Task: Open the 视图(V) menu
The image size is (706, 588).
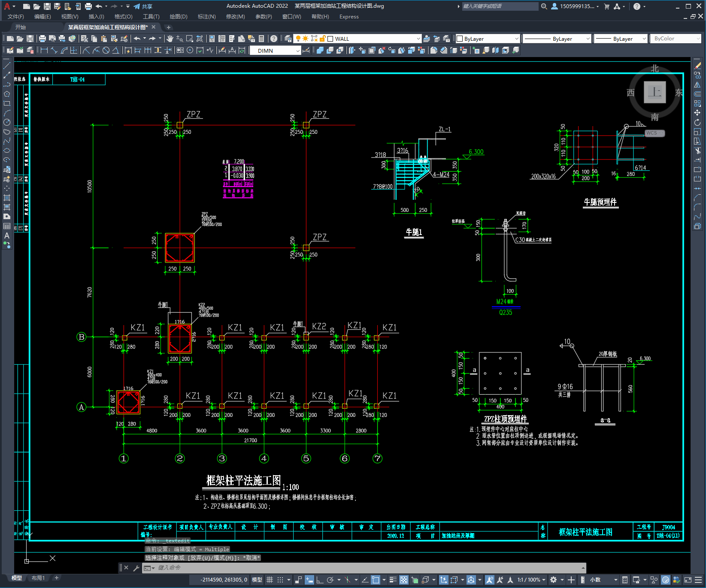Action: [x=70, y=17]
